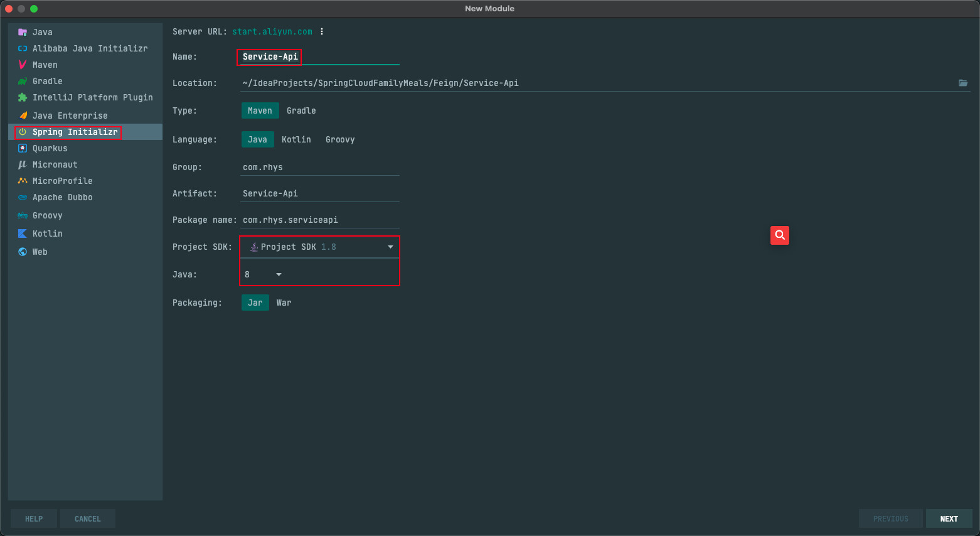Click the Java Enterprise icon
Image resolution: width=980 pixels, height=536 pixels.
click(x=23, y=115)
